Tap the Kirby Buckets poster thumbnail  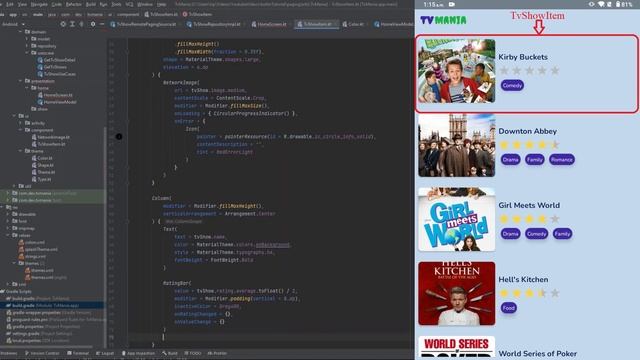point(457,71)
